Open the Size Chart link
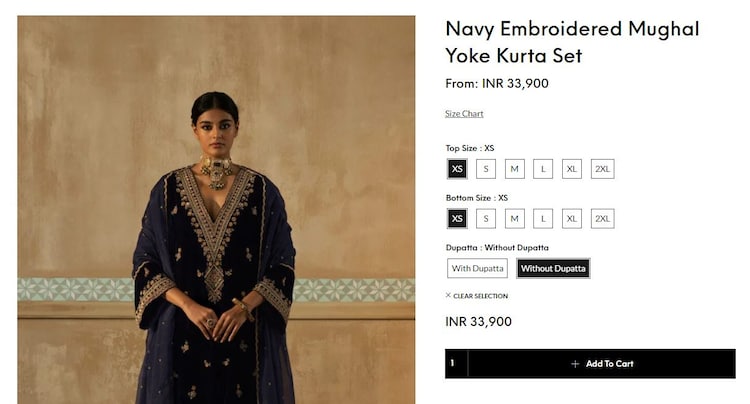This screenshot has height=404, width=750. tap(464, 114)
